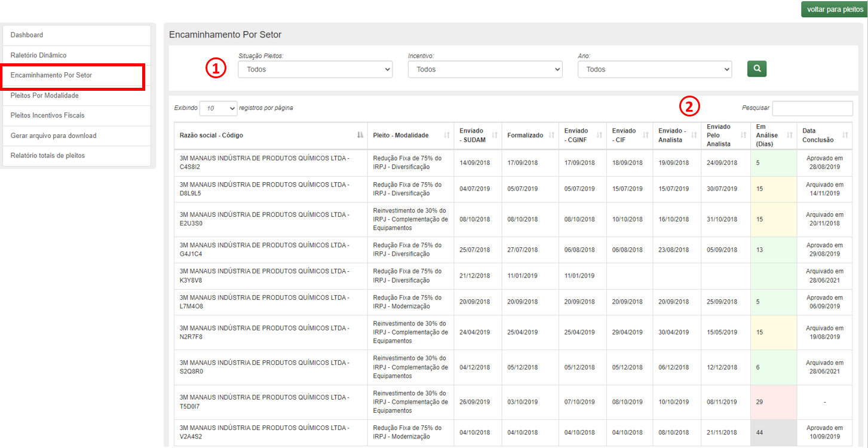The width and height of the screenshot is (868, 448).
Task: Click the 13 days in analysis cell
Action: pos(774,250)
